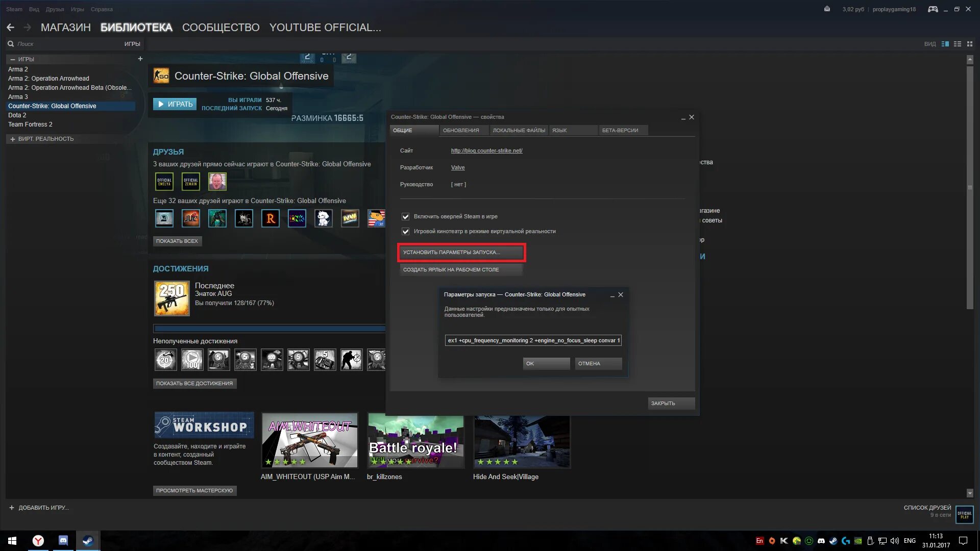The image size is (980, 551).
Task: Click the Steam taskbar icon
Action: (x=88, y=541)
